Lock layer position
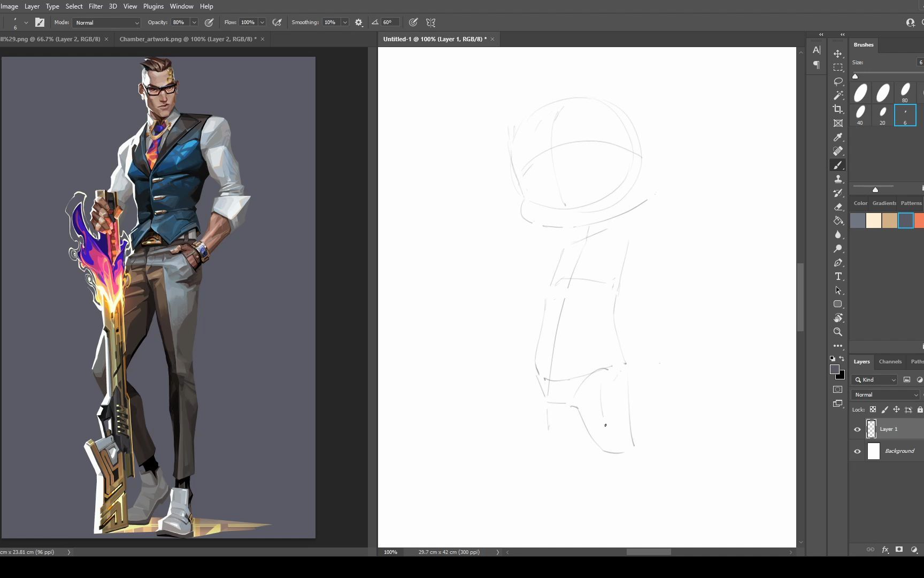This screenshot has height=578, width=924. click(896, 409)
